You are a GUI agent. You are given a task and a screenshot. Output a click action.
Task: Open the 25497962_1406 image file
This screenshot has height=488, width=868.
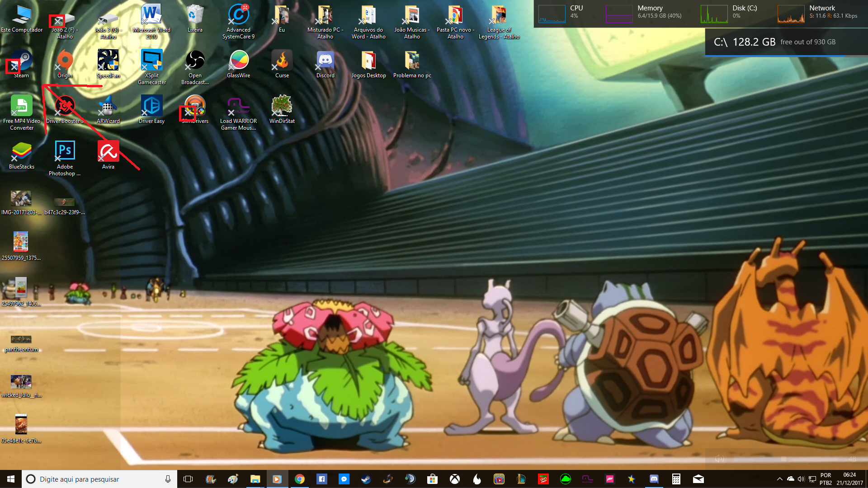click(21, 292)
